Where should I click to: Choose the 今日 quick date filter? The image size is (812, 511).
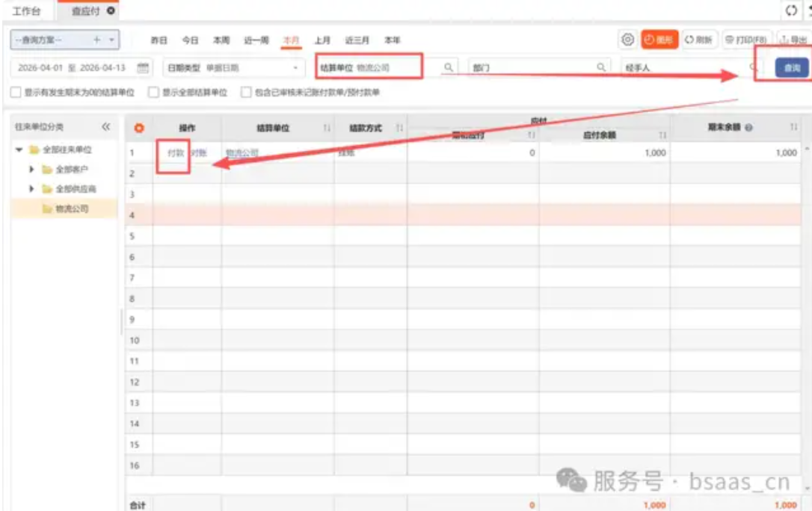coord(190,40)
